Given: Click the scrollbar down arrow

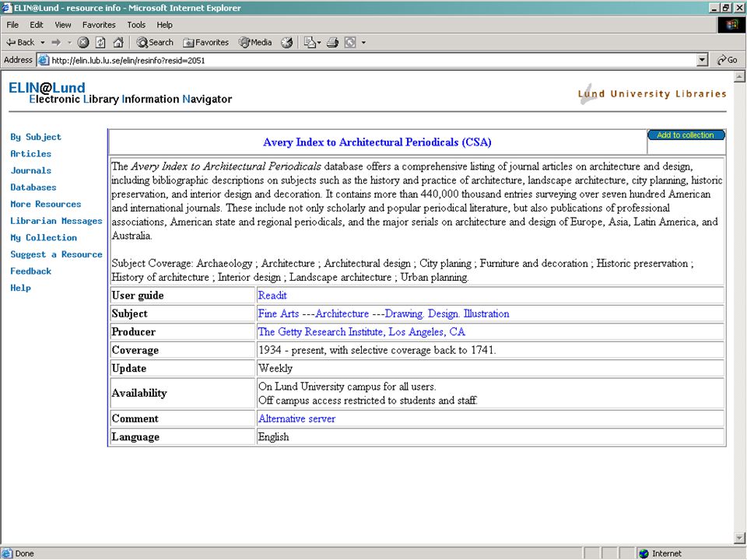Looking at the screenshot, I should pos(739,538).
